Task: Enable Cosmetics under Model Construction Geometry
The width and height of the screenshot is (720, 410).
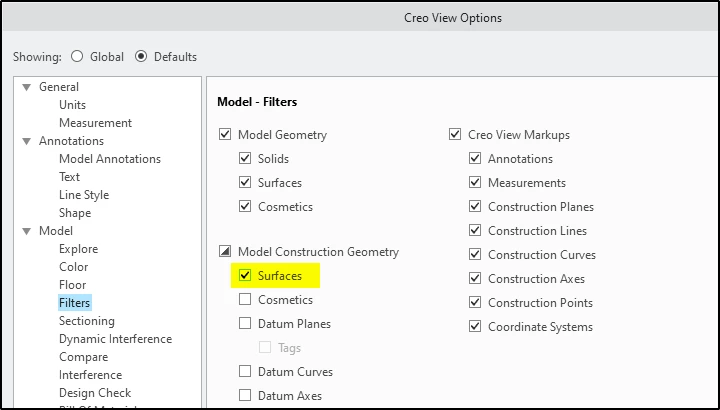Action: 245,300
